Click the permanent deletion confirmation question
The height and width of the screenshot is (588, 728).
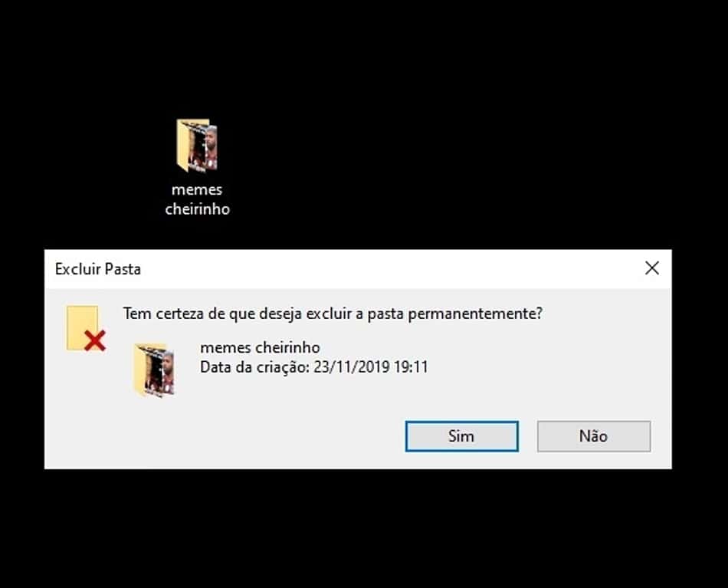tap(333, 314)
